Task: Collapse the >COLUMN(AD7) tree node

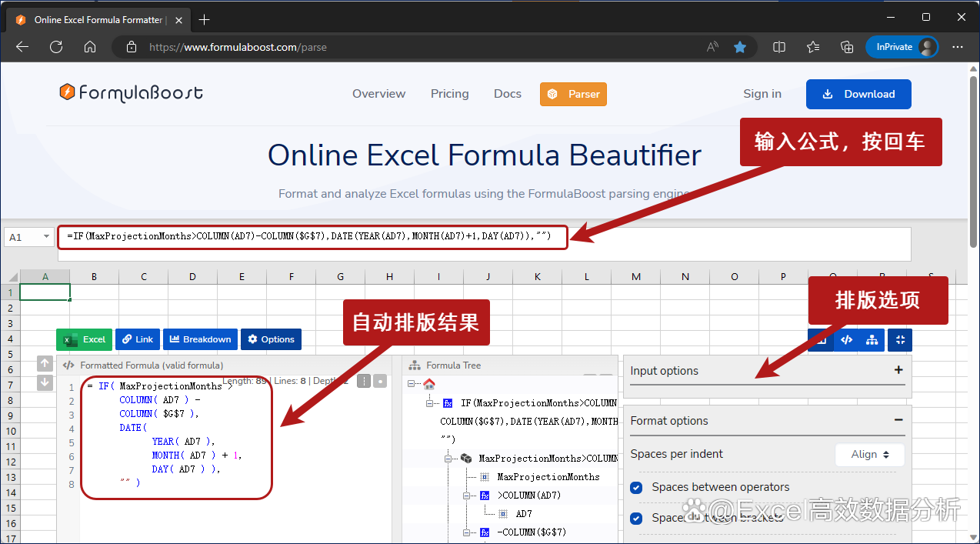Action: pyautogui.click(x=466, y=495)
